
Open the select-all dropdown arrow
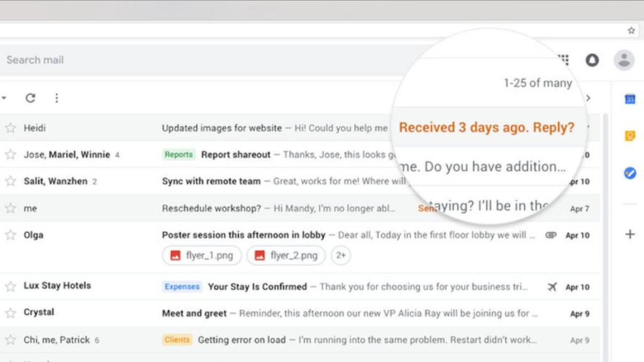5,98
